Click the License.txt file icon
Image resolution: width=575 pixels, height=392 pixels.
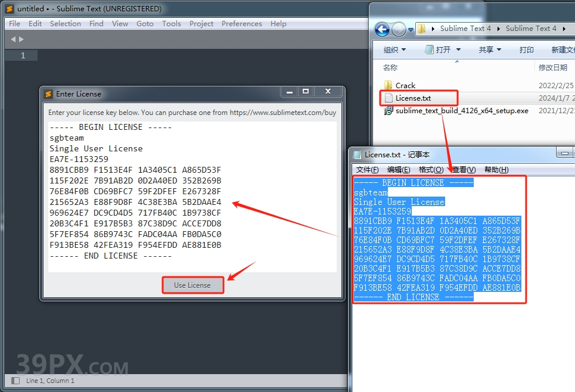pyautogui.click(x=388, y=98)
